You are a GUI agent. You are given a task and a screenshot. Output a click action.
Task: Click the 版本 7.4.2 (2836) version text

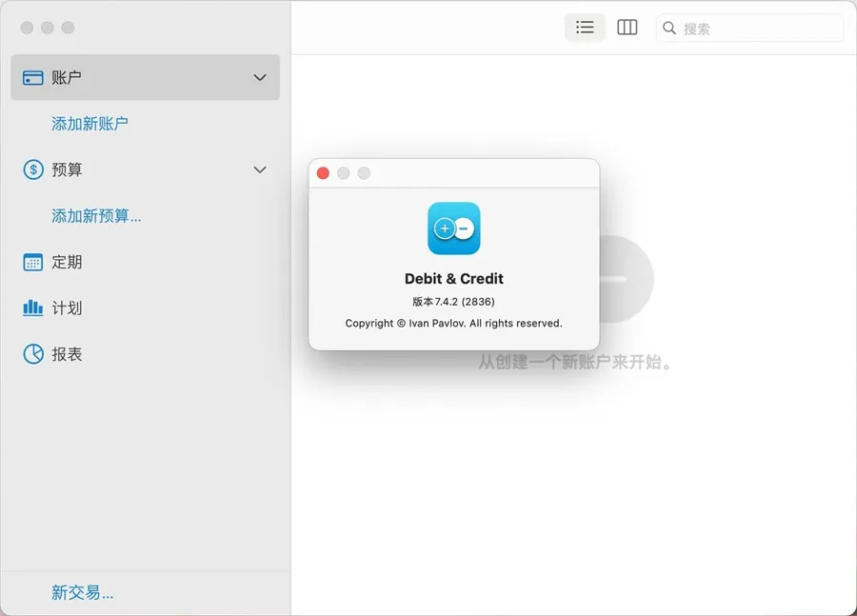[453, 302]
